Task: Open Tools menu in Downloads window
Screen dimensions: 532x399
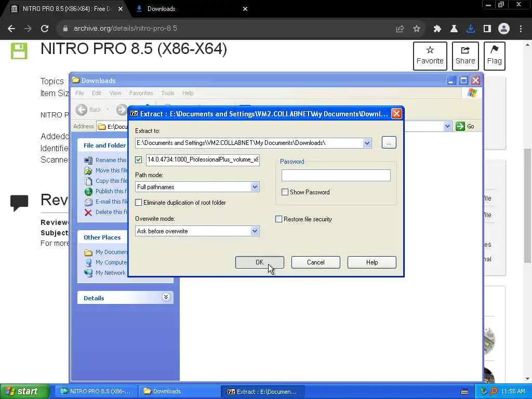Action: click(168, 93)
